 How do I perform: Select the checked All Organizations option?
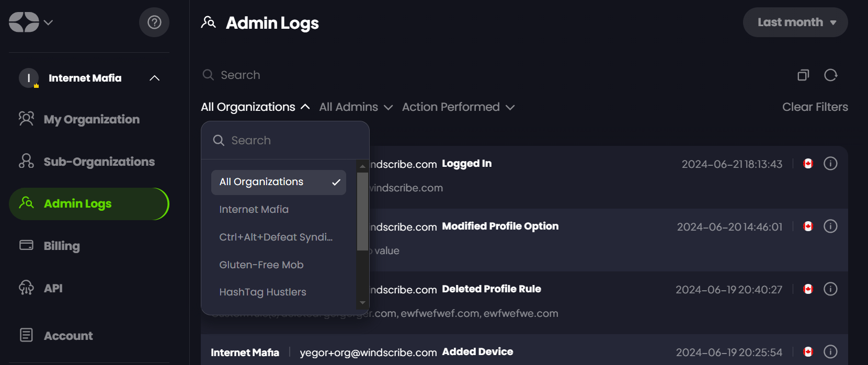pos(278,182)
